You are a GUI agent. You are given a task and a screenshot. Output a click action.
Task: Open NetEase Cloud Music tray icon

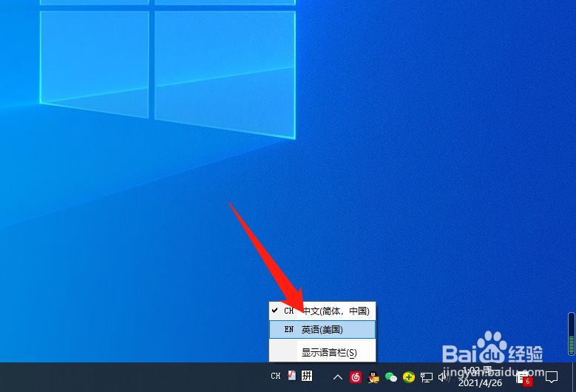(355, 377)
